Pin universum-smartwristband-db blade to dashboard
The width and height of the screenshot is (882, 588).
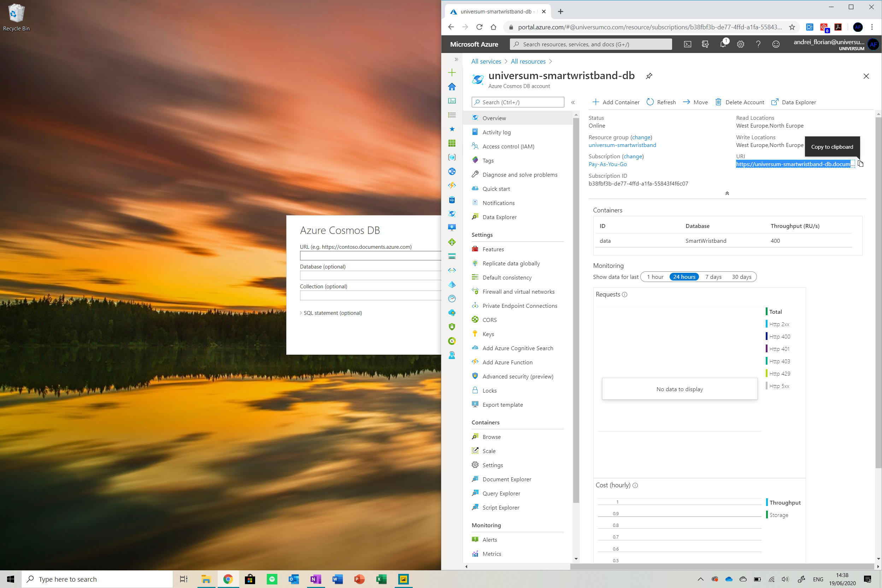pyautogui.click(x=649, y=76)
